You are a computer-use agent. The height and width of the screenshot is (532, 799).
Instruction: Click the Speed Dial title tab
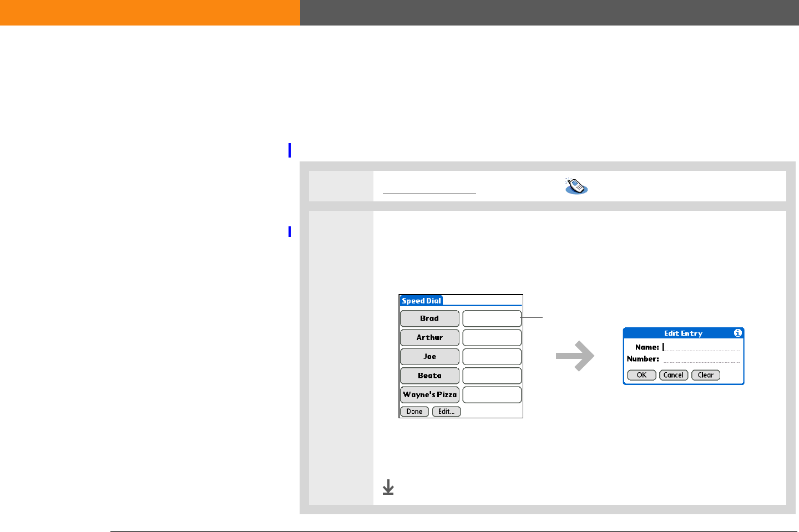pyautogui.click(x=421, y=301)
